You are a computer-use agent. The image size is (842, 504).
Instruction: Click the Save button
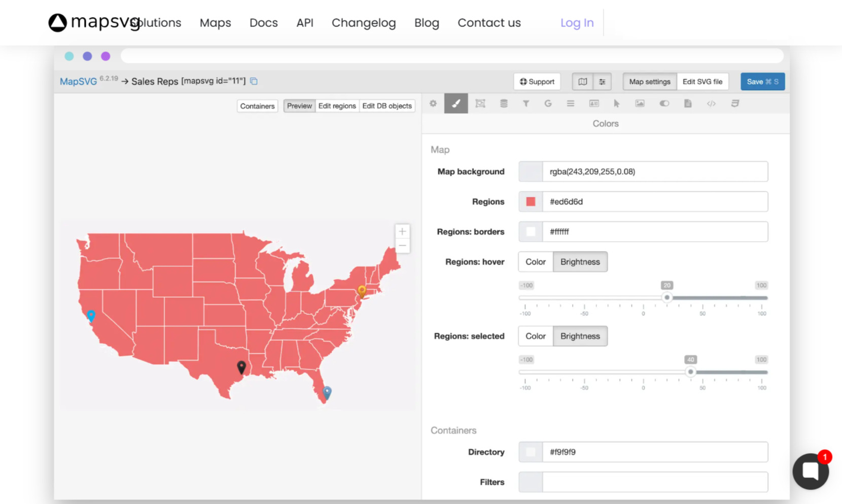762,81
